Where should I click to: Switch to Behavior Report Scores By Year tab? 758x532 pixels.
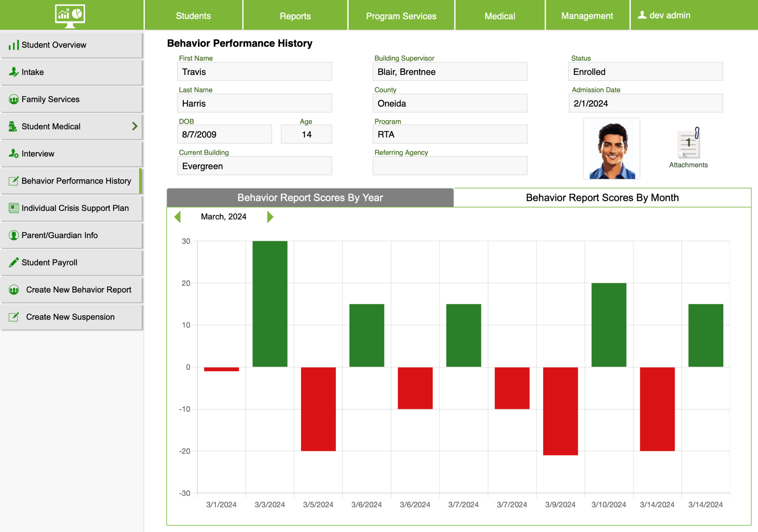(310, 198)
